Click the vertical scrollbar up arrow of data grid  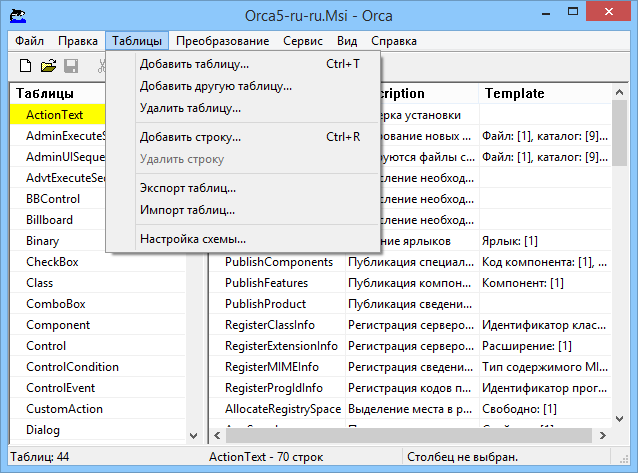coord(620,92)
